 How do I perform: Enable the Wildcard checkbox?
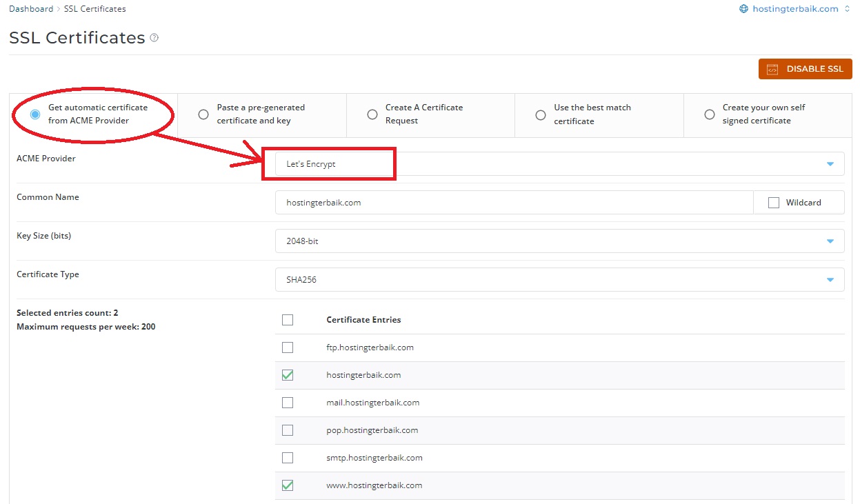point(774,203)
